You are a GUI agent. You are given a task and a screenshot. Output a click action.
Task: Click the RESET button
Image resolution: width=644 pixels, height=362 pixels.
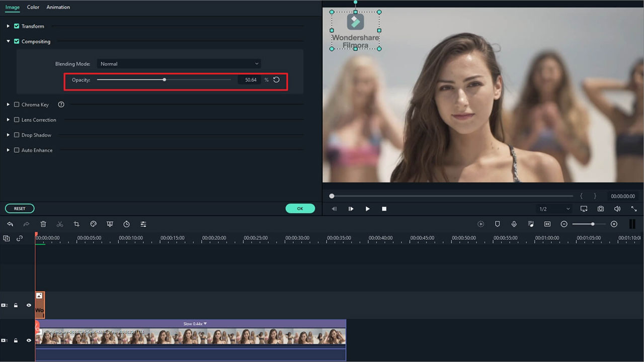point(20,209)
